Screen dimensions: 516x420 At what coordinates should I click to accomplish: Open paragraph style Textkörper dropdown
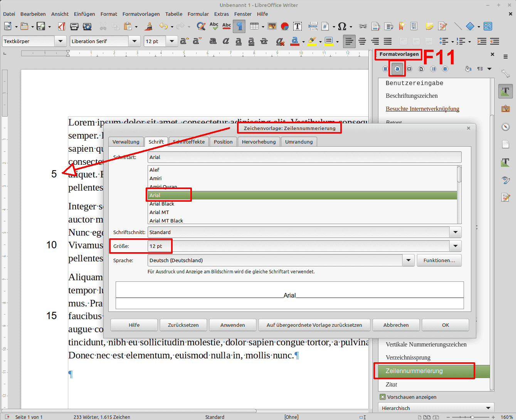tap(60, 41)
